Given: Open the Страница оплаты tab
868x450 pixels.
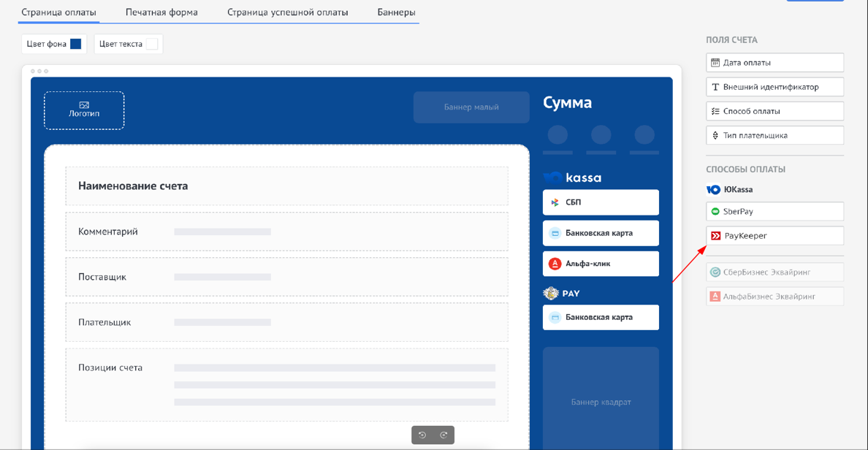Looking at the screenshot, I should tap(58, 12).
